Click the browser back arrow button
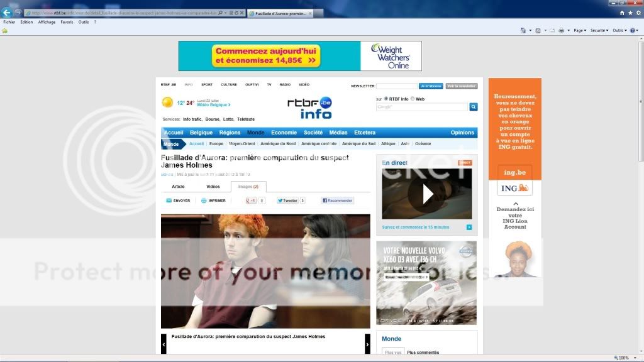The width and height of the screenshot is (644, 362). tap(7, 13)
